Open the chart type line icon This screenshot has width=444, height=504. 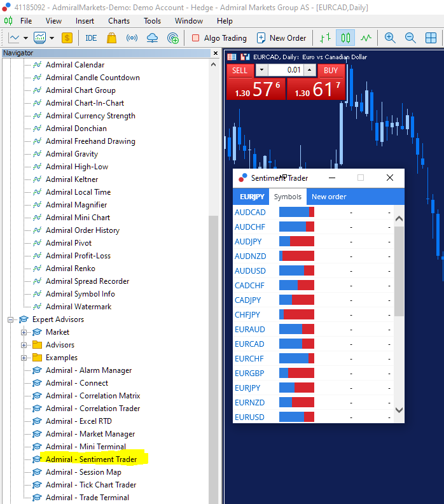click(x=14, y=38)
